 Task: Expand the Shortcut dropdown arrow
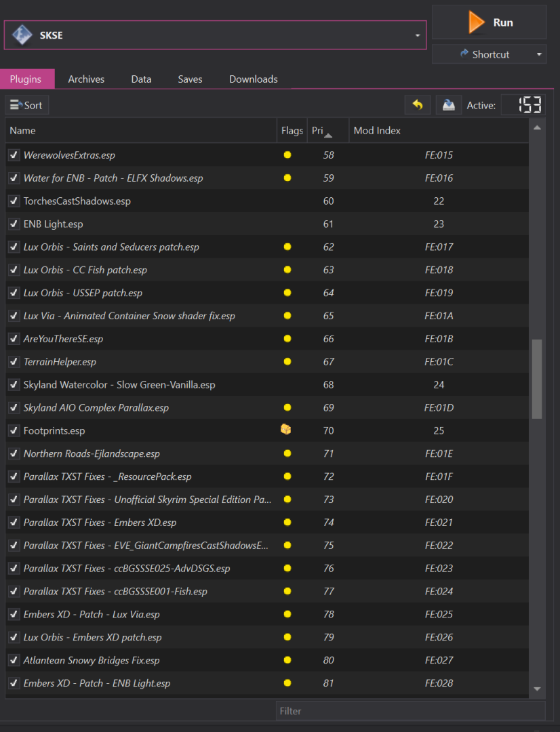click(539, 54)
